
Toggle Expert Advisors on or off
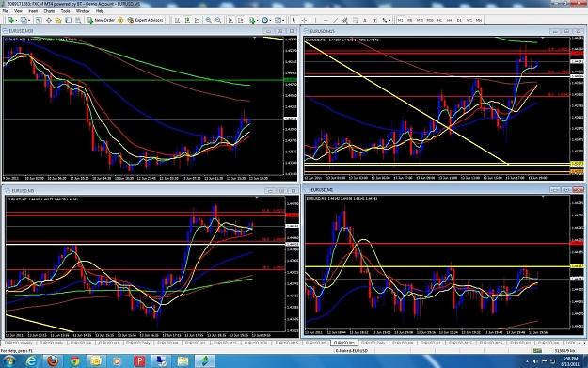click(x=145, y=20)
